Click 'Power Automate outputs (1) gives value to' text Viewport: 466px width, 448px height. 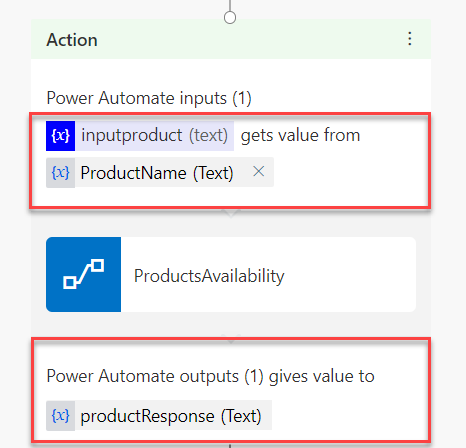211,376
